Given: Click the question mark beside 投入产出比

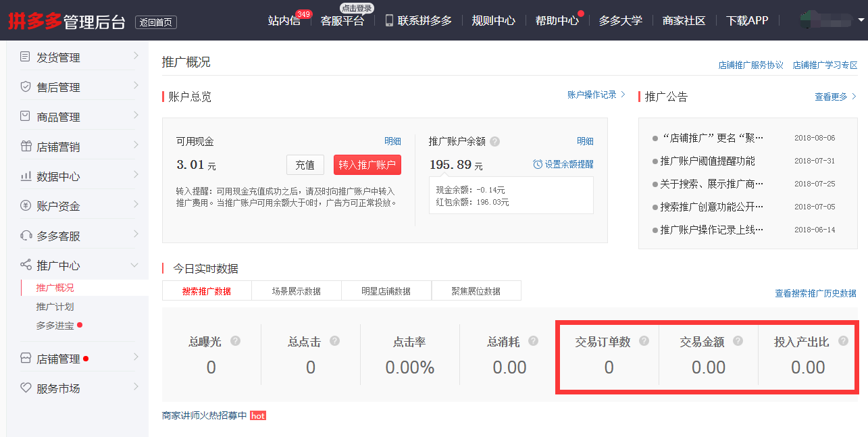Looking at the screenshot, I should (843, 341).
